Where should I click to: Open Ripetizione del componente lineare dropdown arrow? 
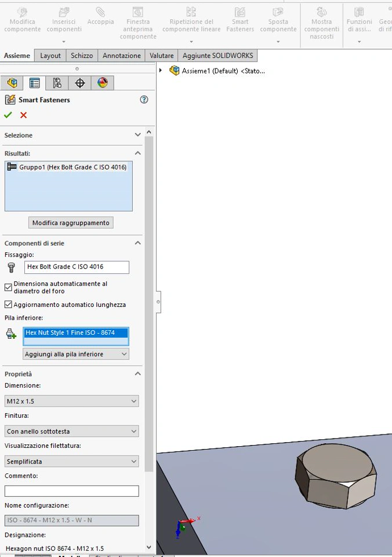pyautogui.click(x=191, y=42)
